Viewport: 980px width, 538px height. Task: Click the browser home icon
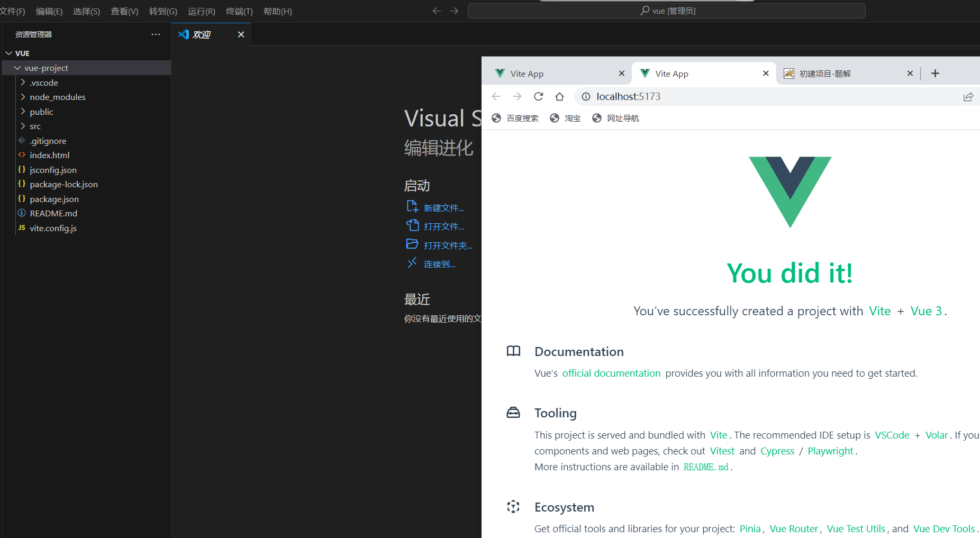pos(559,96)
